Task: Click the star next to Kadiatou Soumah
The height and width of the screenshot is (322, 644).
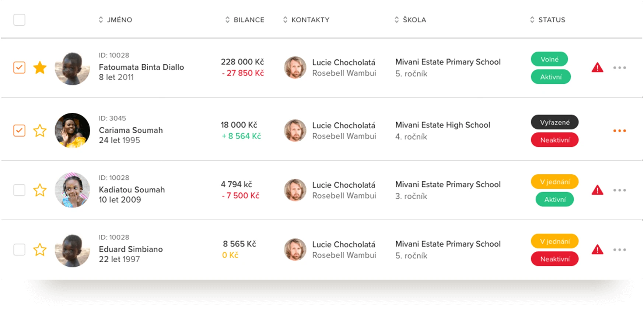Action: (x=40, y=190)
